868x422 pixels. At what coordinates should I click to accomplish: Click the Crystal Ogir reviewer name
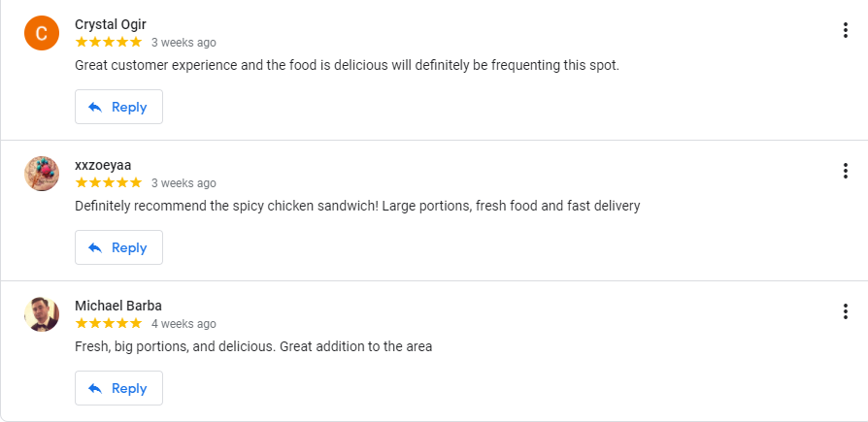click(x=111, y=24)
